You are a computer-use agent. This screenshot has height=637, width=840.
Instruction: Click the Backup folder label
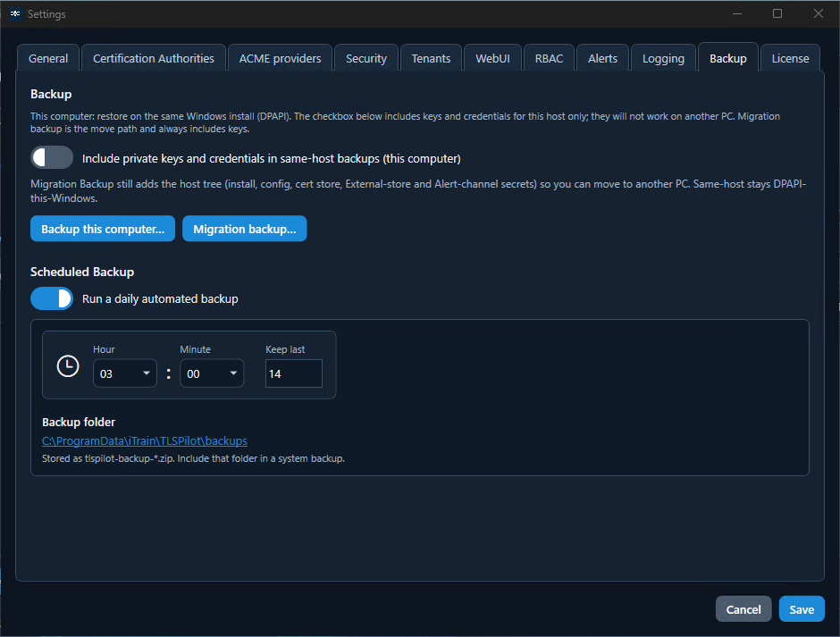[79, 423]
